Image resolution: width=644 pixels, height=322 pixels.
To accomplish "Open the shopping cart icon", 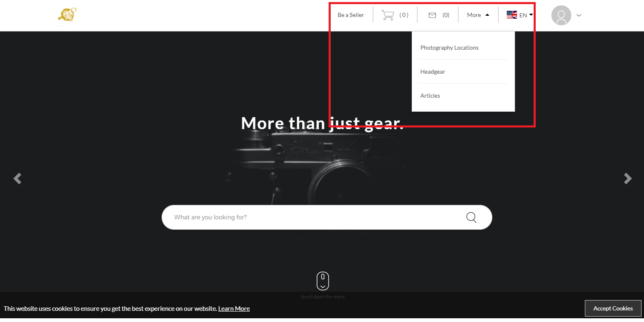I will [x=388, y=15].
